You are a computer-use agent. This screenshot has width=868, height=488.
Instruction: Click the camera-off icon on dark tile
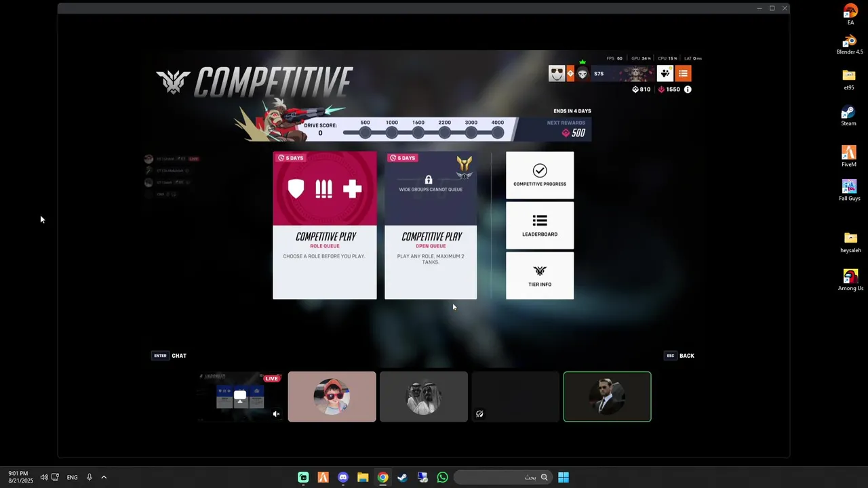pos(479,414)
